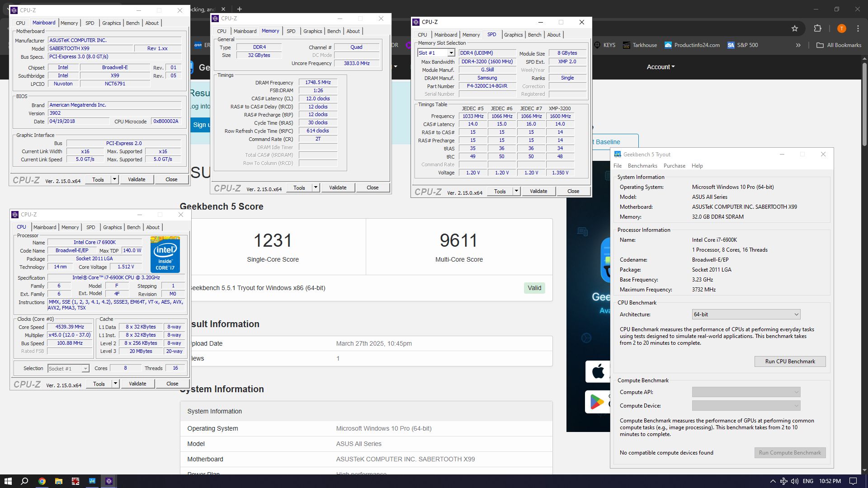Open the Benchmarks menu in Geekbench 5
This screenshot has height=488, width=868.
pyautogui.click(x=642, y=166)
